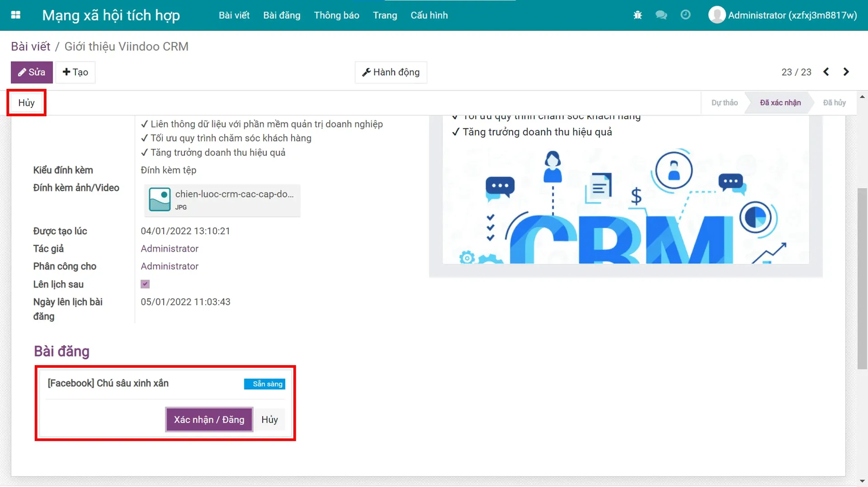Open the apps grid menu icon
The image size is (868, 487).
click(16, 15)
